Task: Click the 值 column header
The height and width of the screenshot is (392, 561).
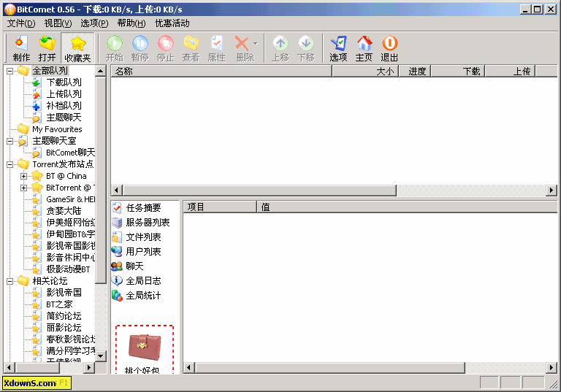Action: tap(407, 207)
